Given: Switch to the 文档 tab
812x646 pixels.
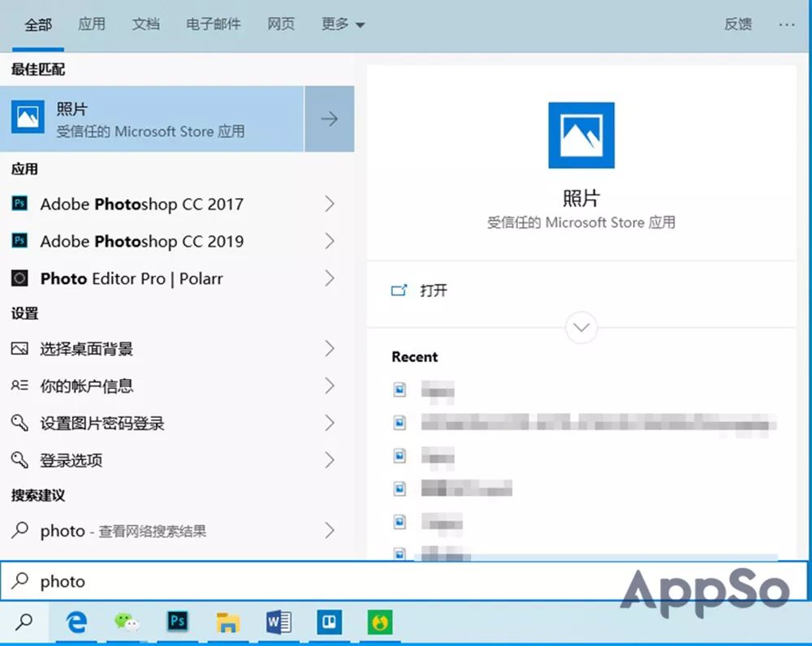Looking at the screenshot, I should click(x=145, y=24).
